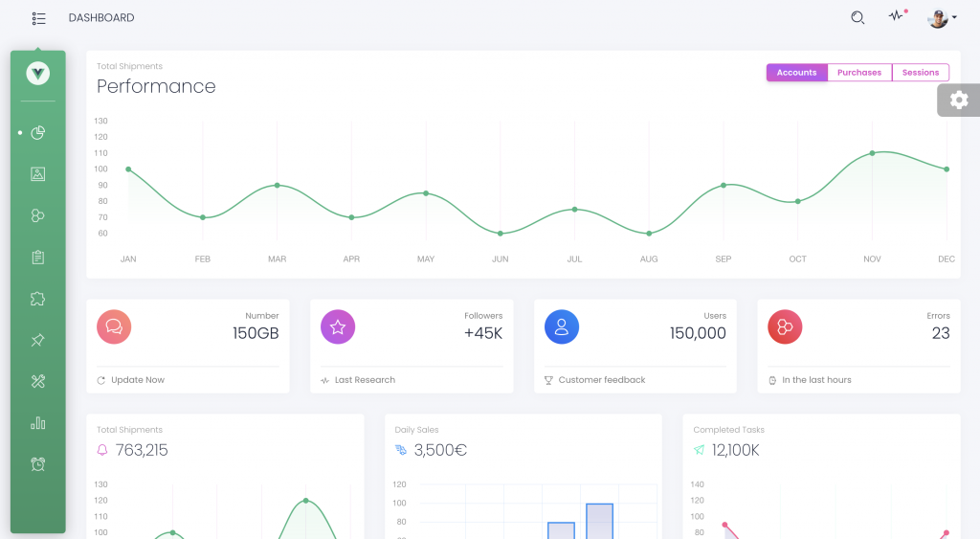The height and width of the screenshot is (539, 980).
Task: Toggle the sidebar with the list menu icon
Action: pos(38,18)
